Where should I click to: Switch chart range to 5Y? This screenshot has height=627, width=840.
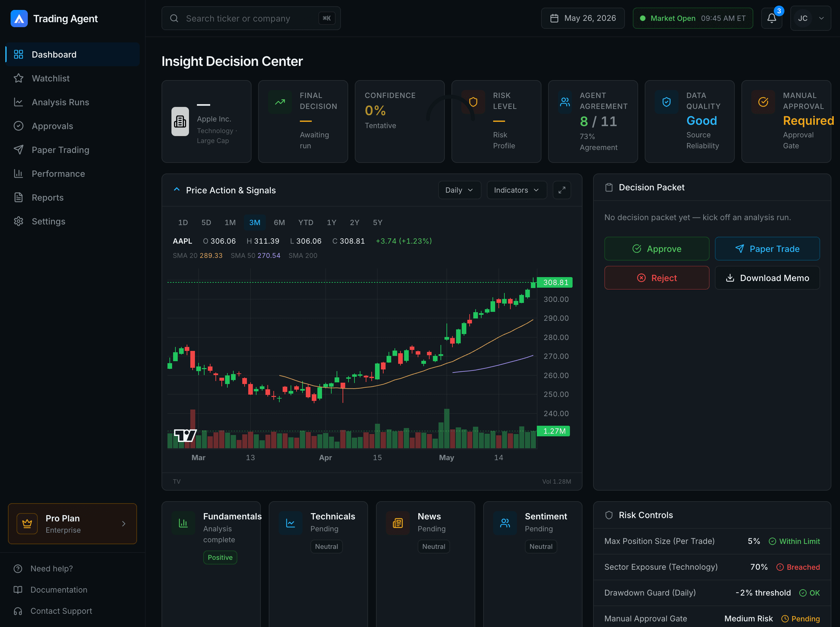(378, 222)
